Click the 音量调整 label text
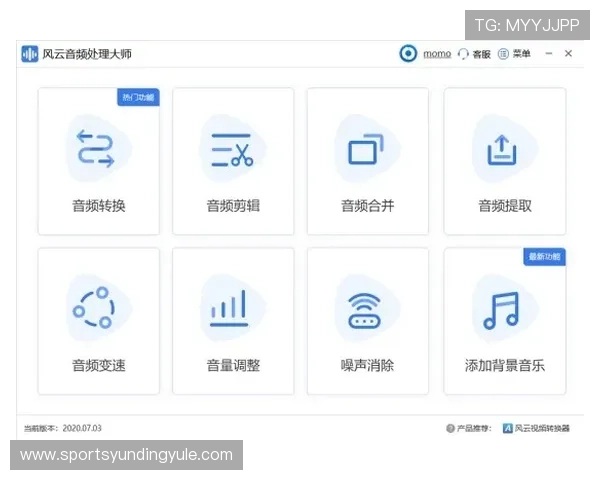 [233, 365]
